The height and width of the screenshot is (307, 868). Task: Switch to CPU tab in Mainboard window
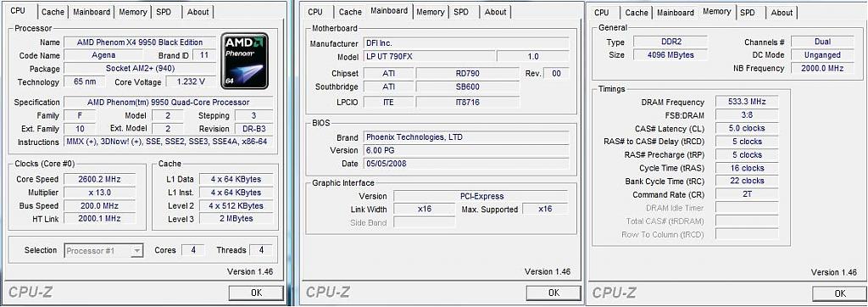[315, 12]
